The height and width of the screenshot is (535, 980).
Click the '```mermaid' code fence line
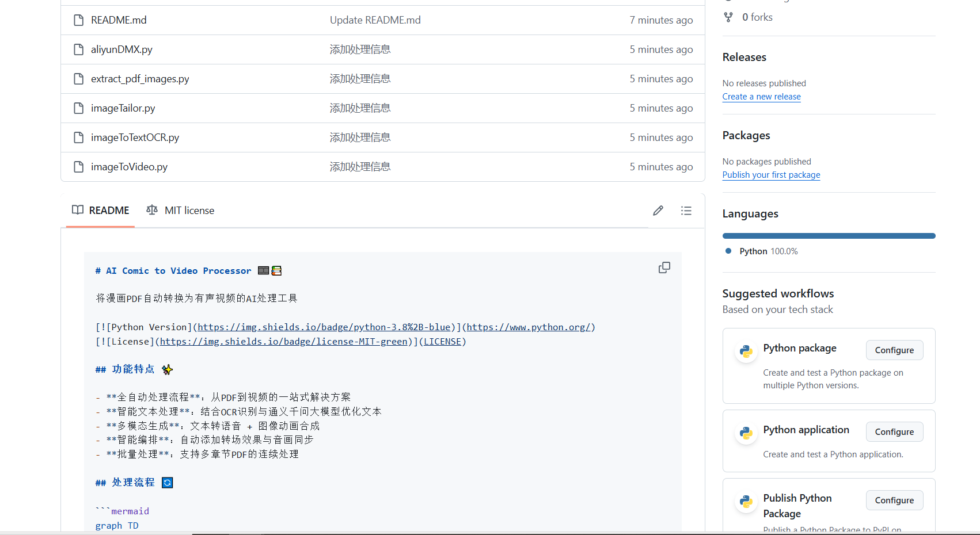coord(122,511)
